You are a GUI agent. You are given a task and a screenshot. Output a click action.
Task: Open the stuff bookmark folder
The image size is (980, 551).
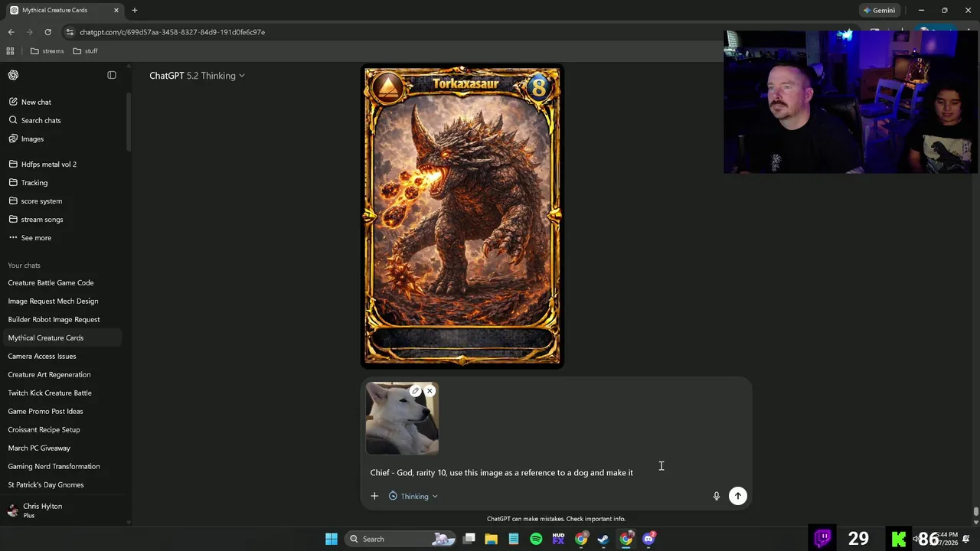pyautogui.click(x=85, y=51)
